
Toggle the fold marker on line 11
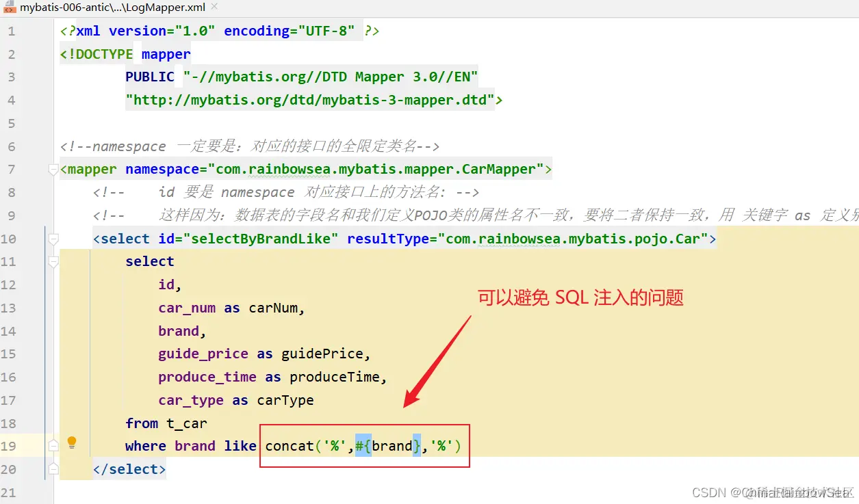53,263
